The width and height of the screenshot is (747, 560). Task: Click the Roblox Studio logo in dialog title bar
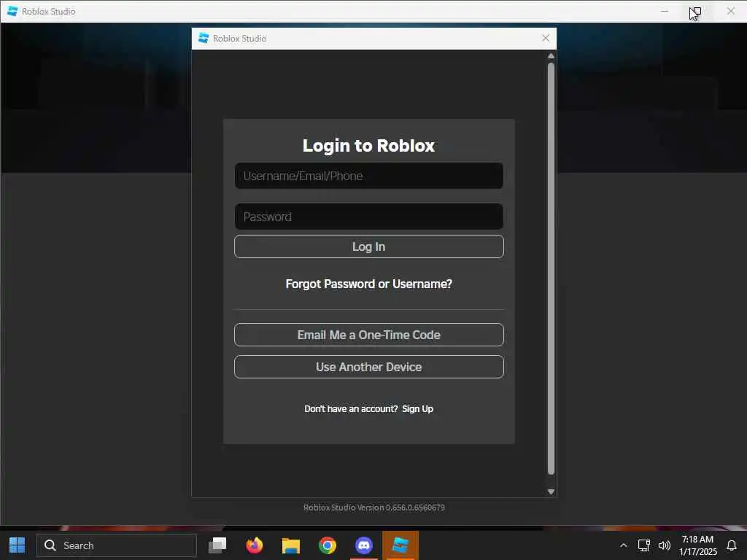[x=204, y=38]
